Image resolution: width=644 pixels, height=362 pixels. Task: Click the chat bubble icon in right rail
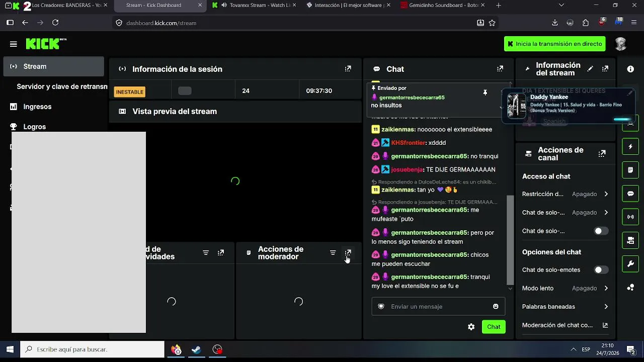(630, 194)
